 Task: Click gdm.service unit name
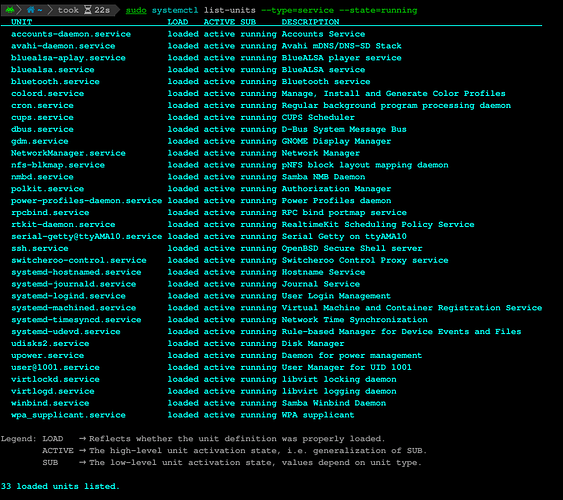[x=39, y=141]
